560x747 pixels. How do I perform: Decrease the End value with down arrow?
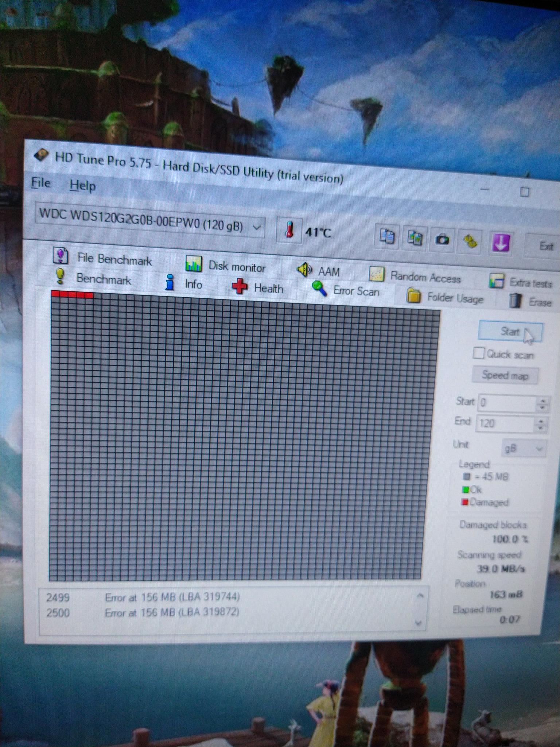tap(541, 428)
